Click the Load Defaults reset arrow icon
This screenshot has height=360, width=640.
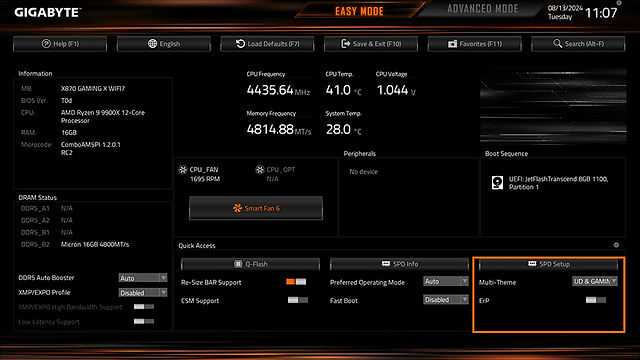click(x=240, y=44)
